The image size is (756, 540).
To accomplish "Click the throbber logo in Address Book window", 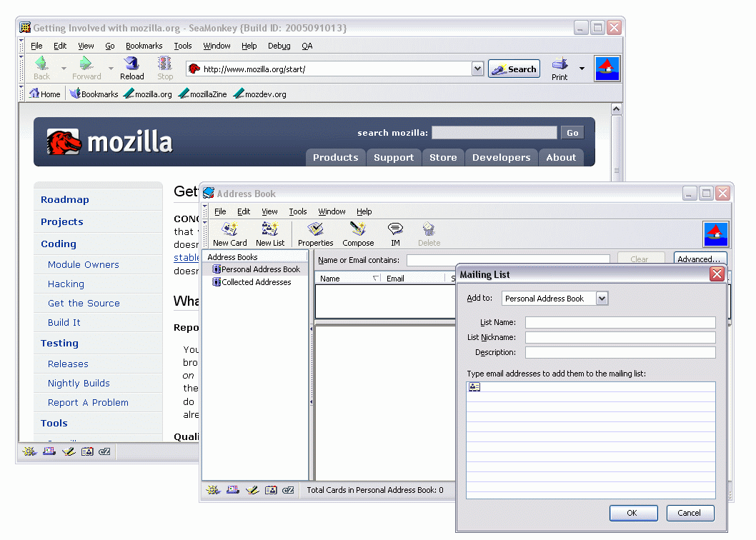I will tap(716, 234).
